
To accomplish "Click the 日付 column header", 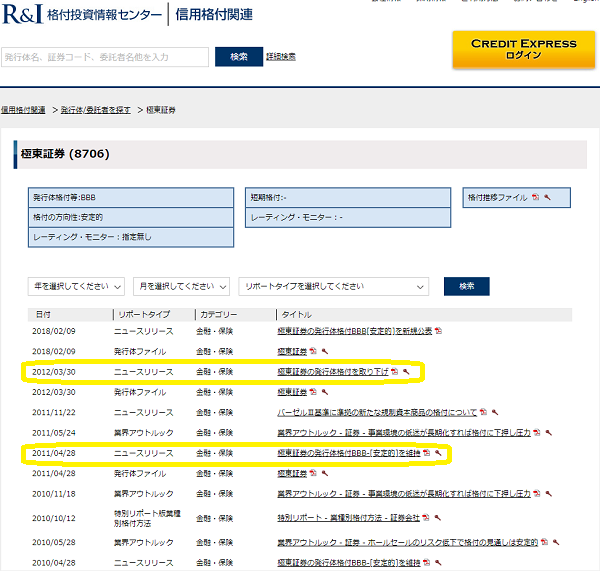I will tap(43, 314).
